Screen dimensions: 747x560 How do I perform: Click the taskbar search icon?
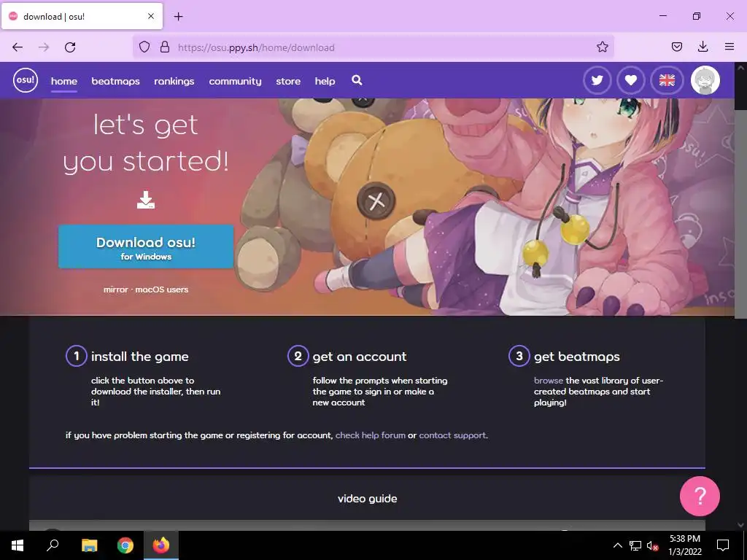tap(53, 545)
